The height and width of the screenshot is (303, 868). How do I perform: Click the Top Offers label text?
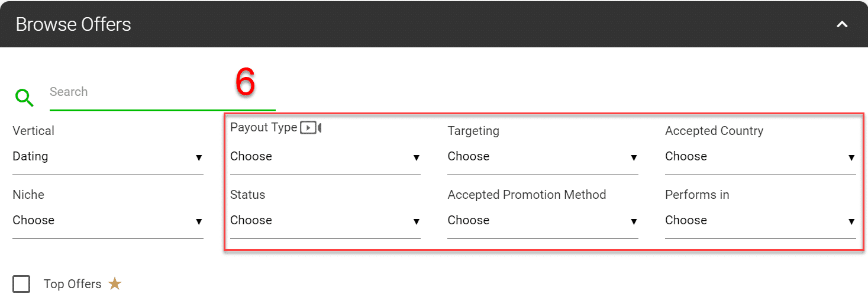[73, 284]
